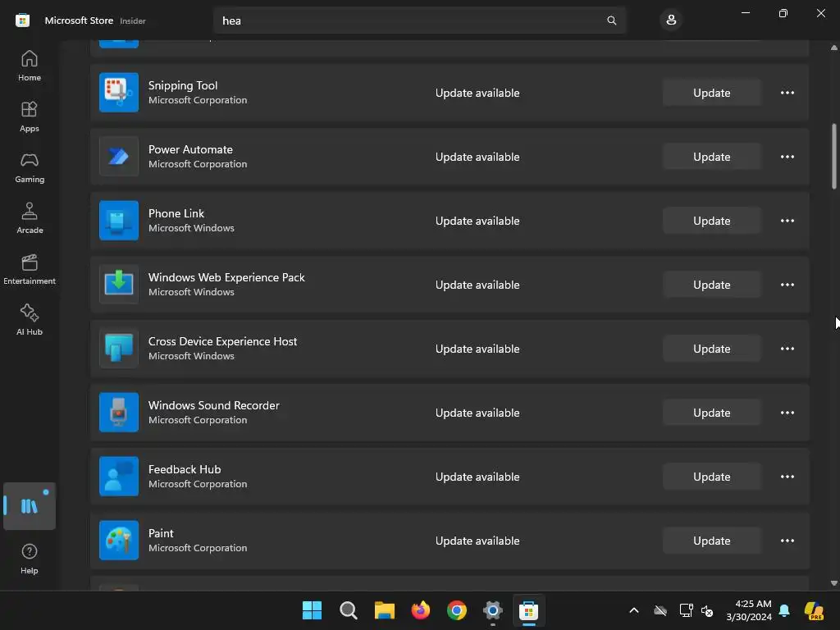Open the Paint app icon

[x=119, y=540]
